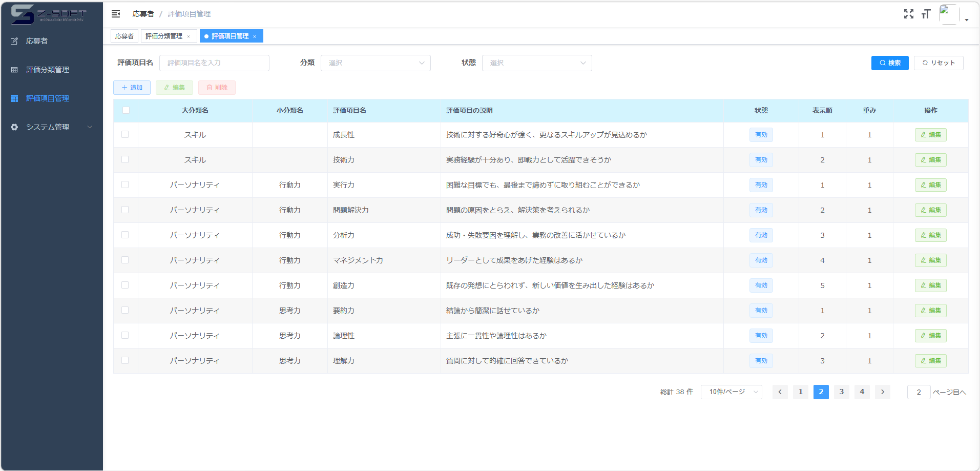Collapse the sidebar using the hamburger icon

[116, 14]
